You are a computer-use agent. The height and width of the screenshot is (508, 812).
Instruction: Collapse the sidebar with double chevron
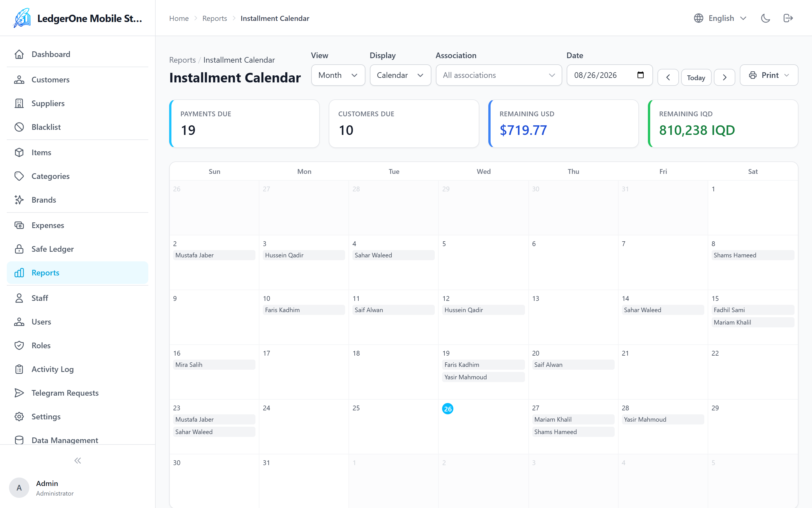[x=78, y=461]
